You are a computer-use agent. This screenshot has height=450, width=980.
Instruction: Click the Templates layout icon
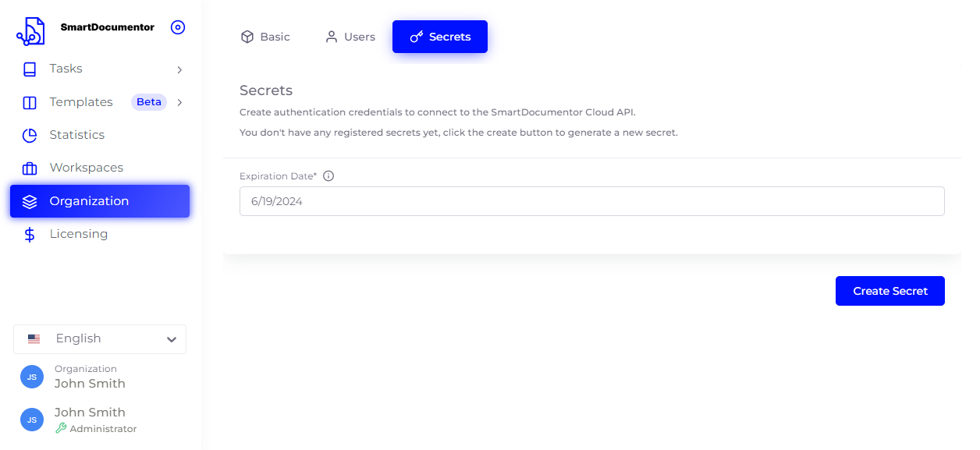click(30, 102)
